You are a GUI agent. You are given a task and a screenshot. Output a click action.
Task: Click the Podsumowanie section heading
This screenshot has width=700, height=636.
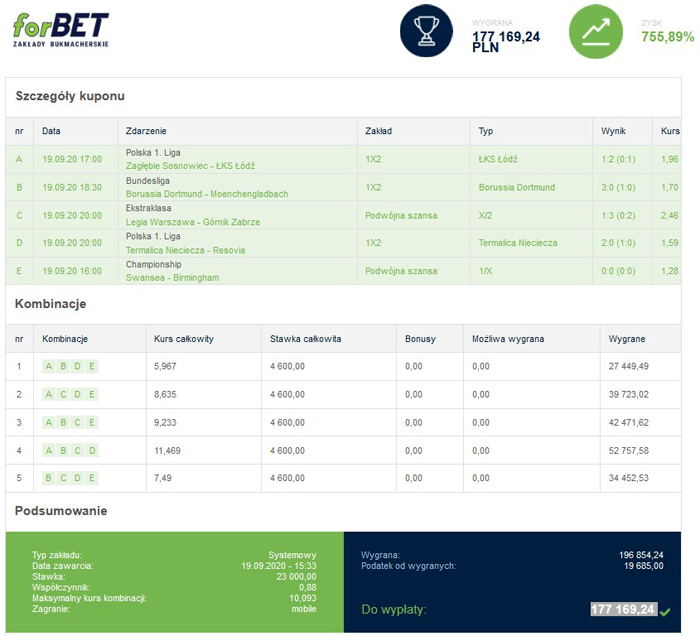(62, 511)
